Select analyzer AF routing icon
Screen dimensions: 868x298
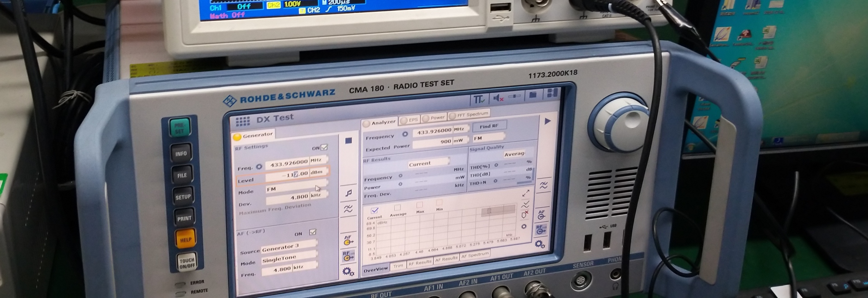tap(542, 214)
